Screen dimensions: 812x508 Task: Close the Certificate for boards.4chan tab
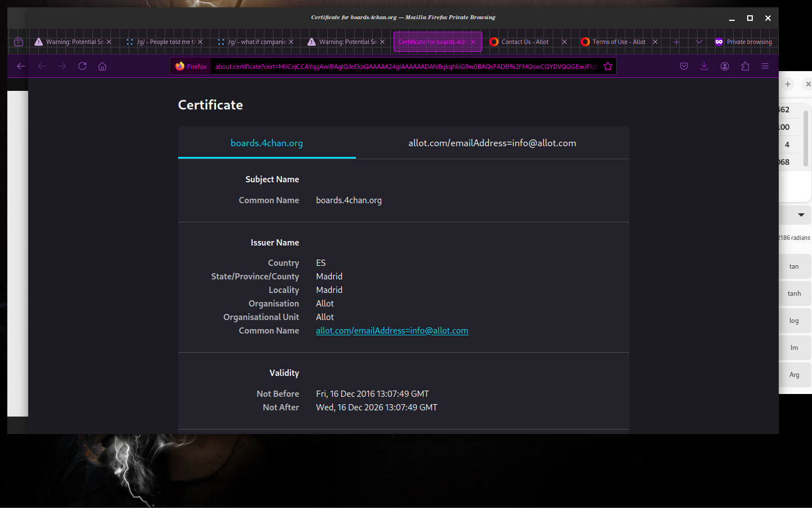point(473,42)
